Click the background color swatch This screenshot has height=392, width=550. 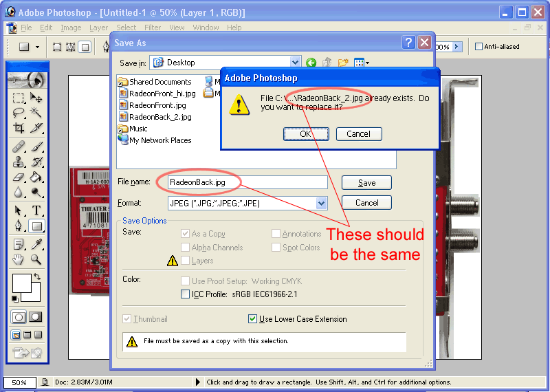[x=36, y=296]
